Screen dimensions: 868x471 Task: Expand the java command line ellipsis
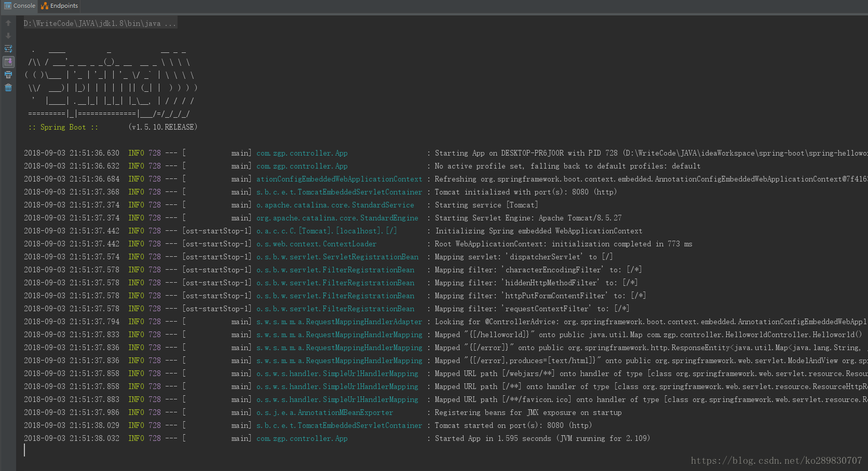[170, 23]
